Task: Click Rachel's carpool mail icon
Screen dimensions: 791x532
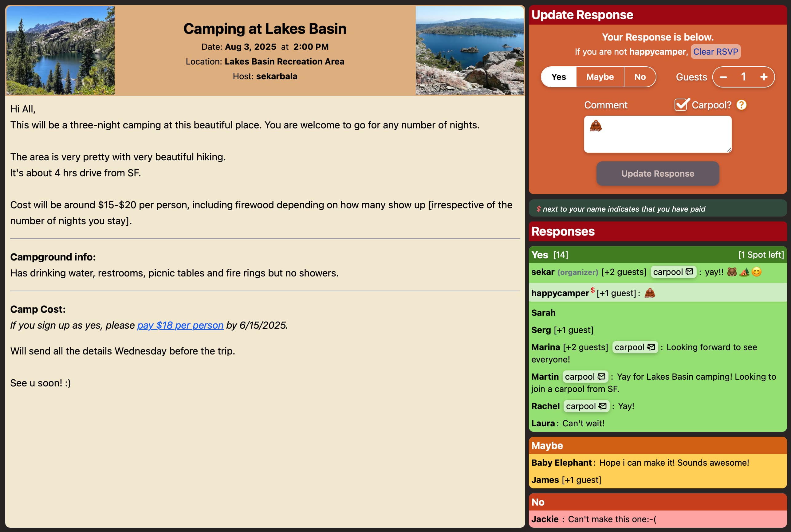Action: pyautogui.click(x=602, y=406)
